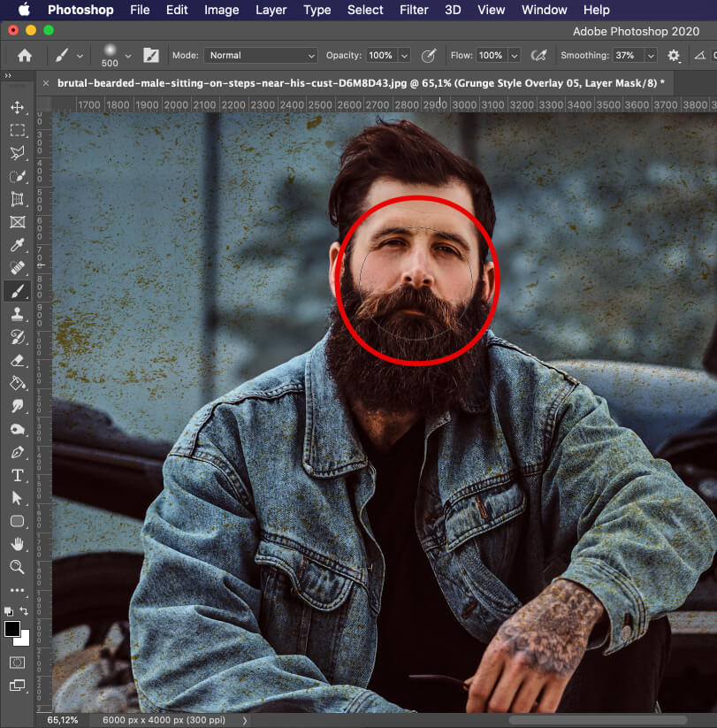The image size is (717, 728).
Task: Click the zoom percentage field in status bar
Action: coord(62,719)
